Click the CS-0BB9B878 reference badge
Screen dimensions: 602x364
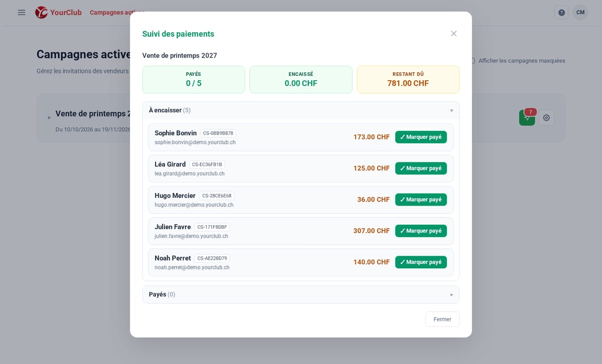[x=218, y=133]
